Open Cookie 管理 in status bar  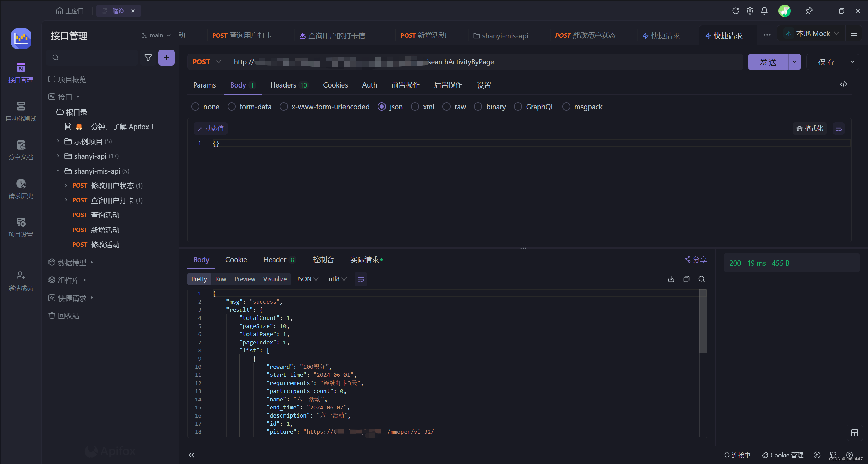(x=783, y=455)
